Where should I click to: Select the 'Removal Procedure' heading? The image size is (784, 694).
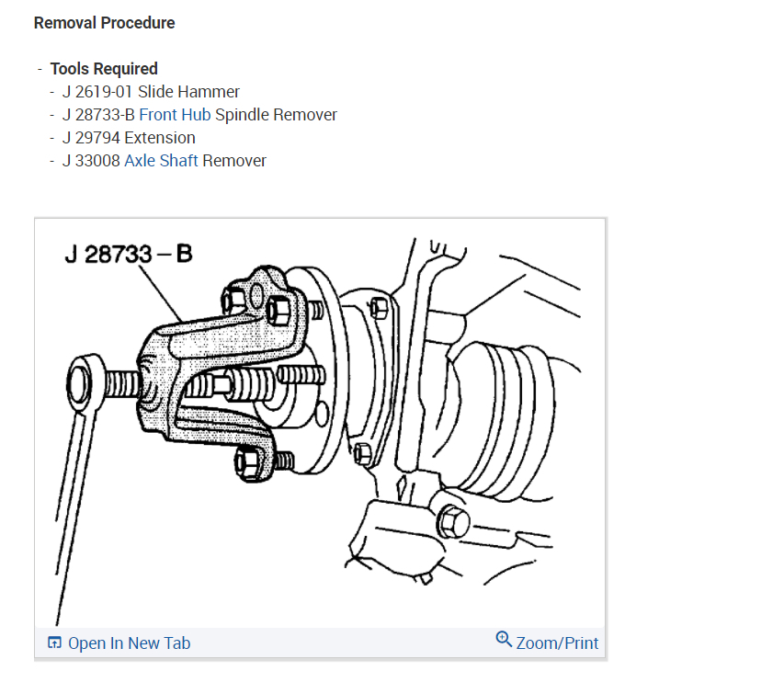[105, 23]
